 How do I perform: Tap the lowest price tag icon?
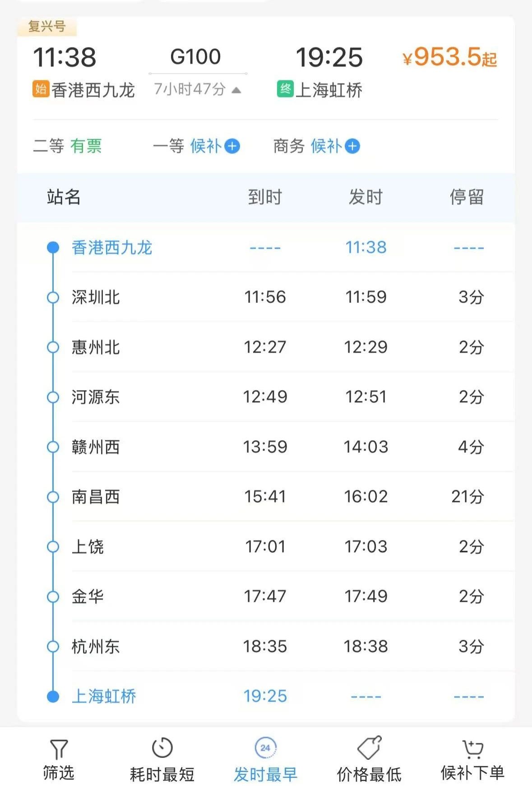pos(369,748)
